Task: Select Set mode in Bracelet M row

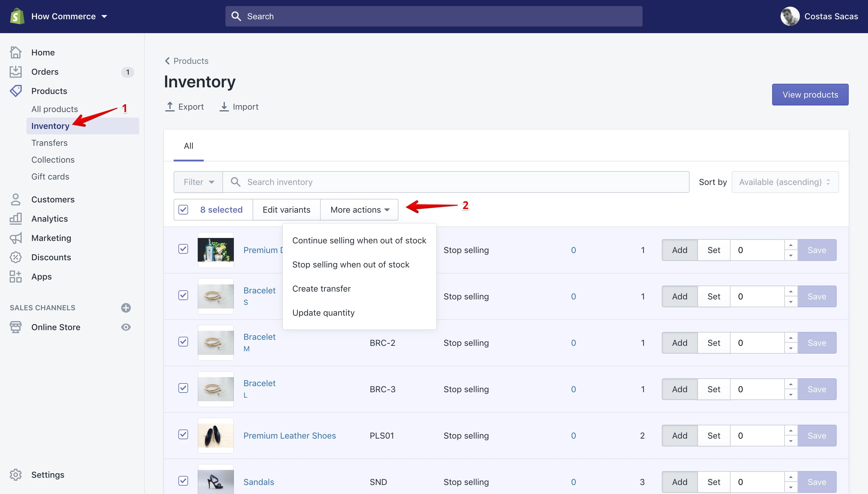Action: (x=714, y=343)
